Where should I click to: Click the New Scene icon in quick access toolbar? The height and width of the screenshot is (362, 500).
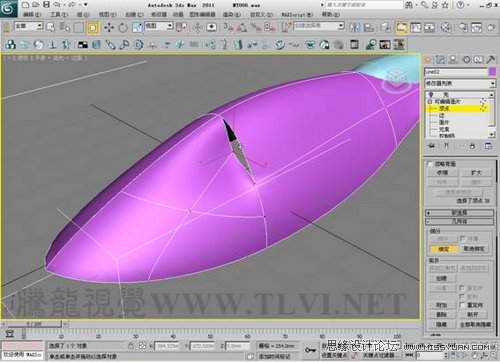(x=25, y=5)
